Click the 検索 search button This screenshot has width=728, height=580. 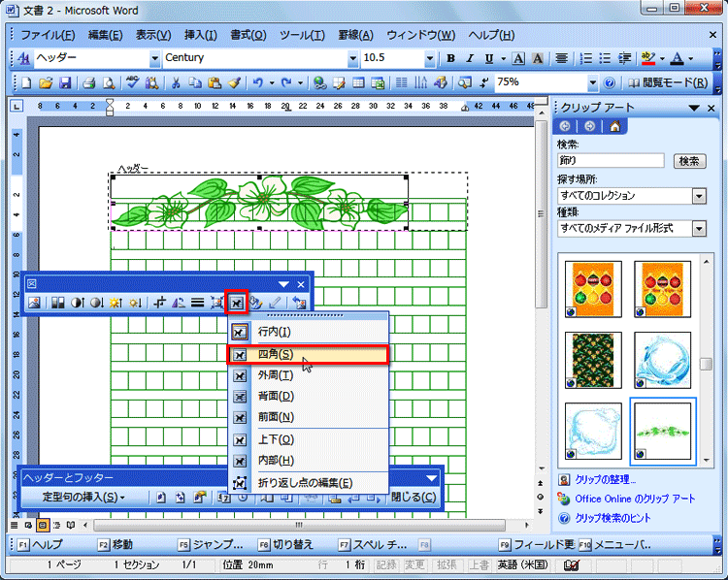[x=689, y=161]
